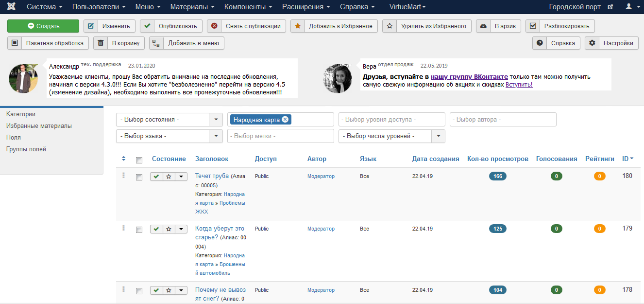The image size is (644, 304).
Task: Click the green "Создать" button
Action: [x=43, y=26]
